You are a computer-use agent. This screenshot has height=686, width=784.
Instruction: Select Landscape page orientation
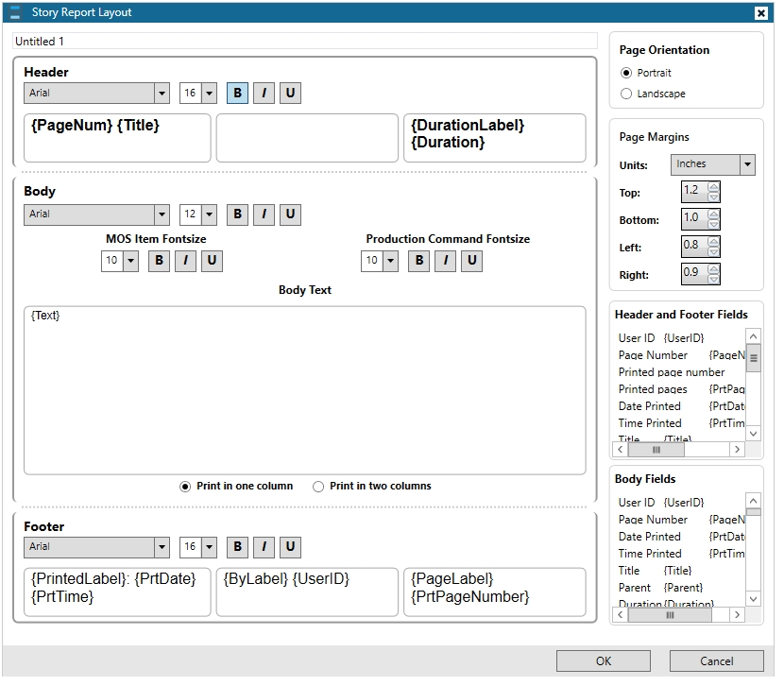click(626, 94)
